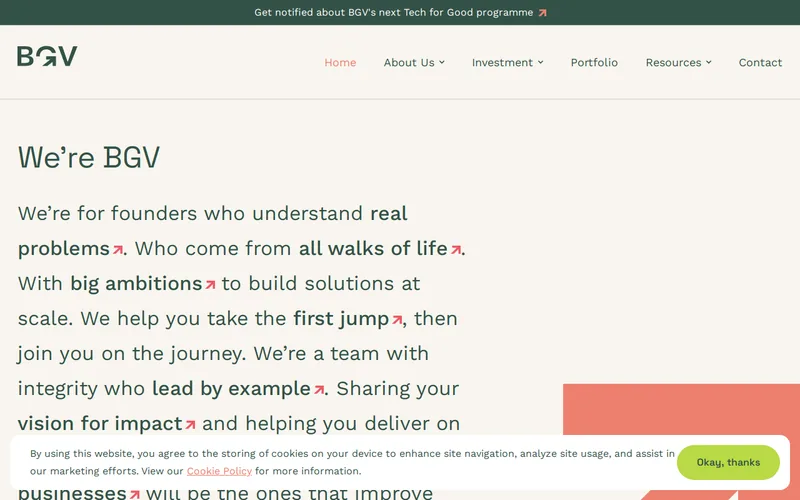The width and height of the screenshot is (800, 500).
Task: Expand About Us menu chevron
Action: (442, 62)
